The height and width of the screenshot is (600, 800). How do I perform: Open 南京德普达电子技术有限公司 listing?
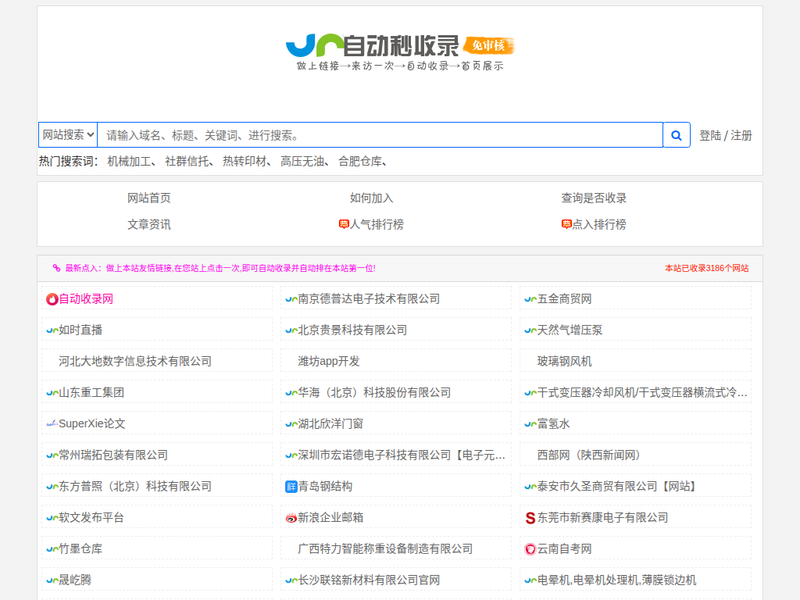coord(369,299)
